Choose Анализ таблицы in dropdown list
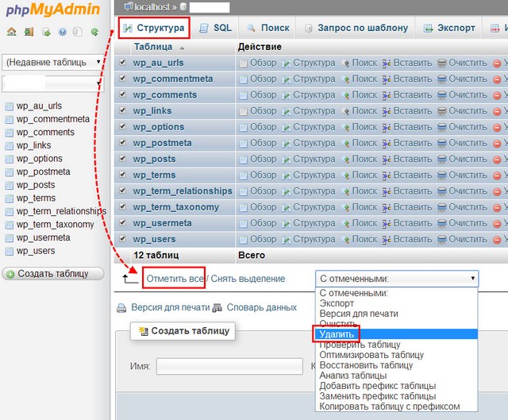This screenshot has width=508, height=420. pyautogui.click(x=397, y=376)
